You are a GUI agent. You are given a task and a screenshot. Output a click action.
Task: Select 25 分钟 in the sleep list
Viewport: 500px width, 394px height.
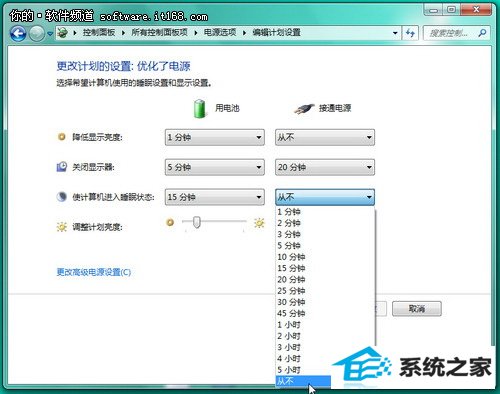tap(325, 291)
